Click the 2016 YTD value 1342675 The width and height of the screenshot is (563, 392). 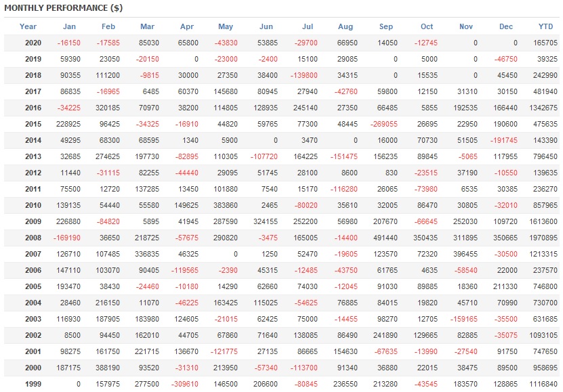point(543,108)
